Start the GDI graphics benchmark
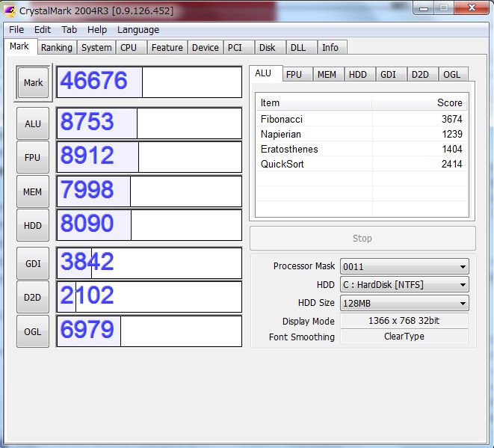Viewport: 494px width, 448px height. 33,263
